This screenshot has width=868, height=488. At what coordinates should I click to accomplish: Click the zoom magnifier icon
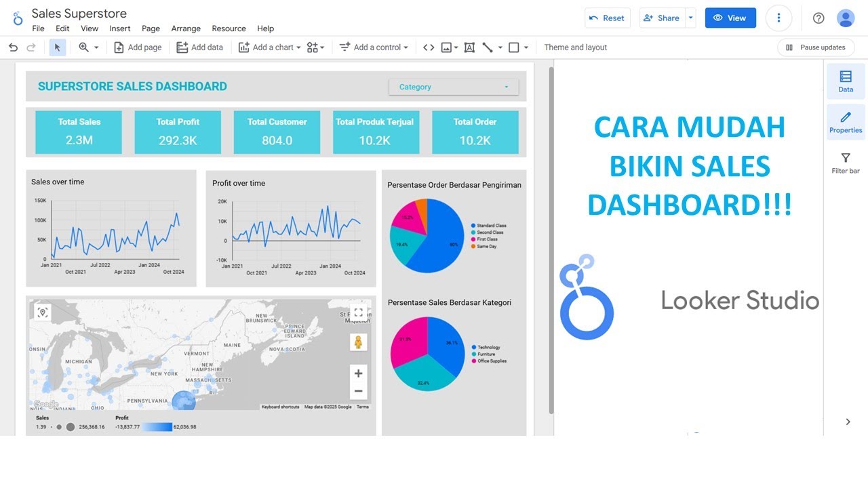84,47
